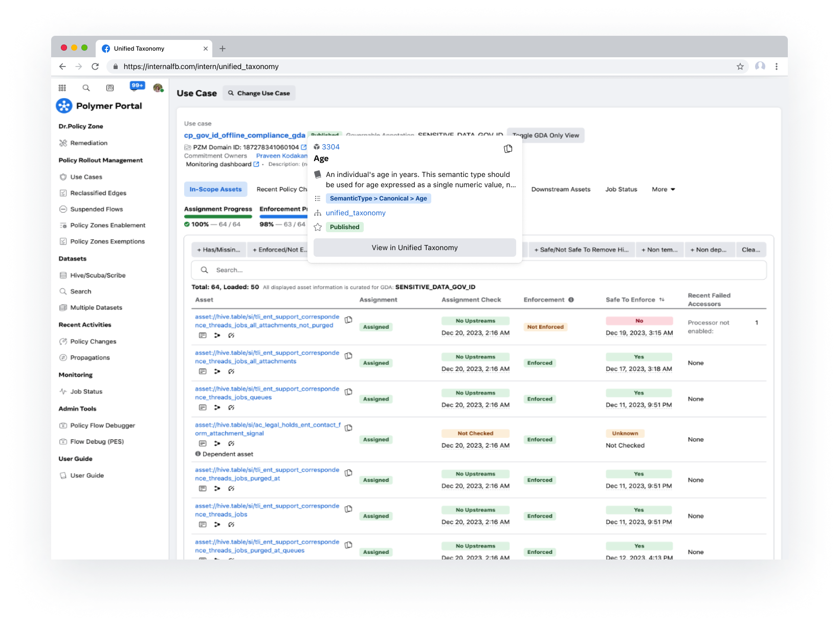Open asset jobs_all_attachments_not_purged link
The image size is (840, 626).
point(267,321)
